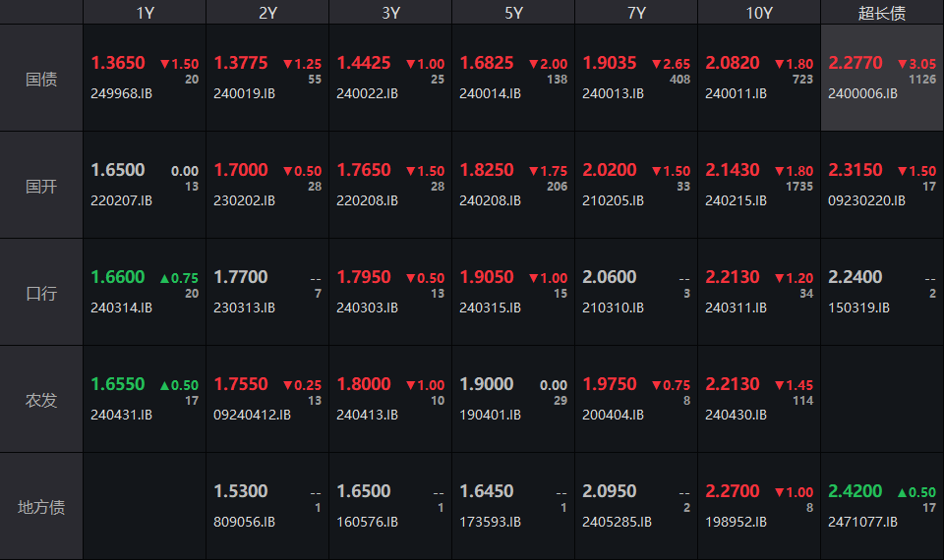Open bond code 240215.IB
944x560 pixels.
point(736,200)
